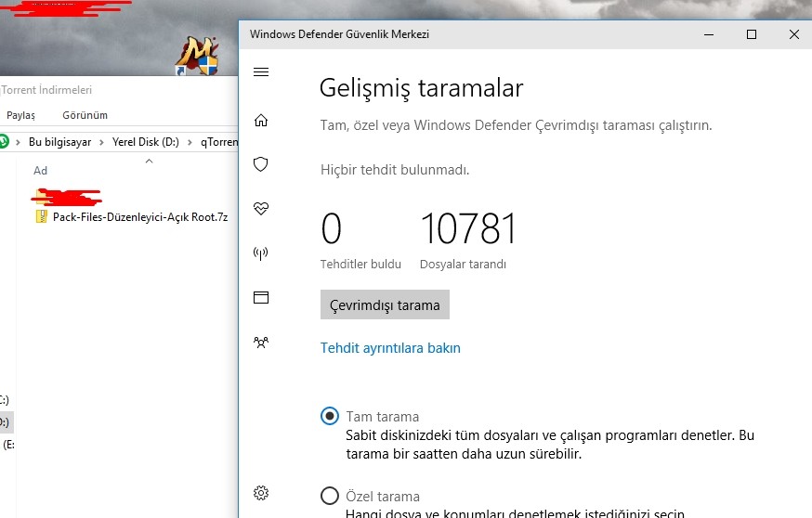Image resolution: width=812 pixels, height=518 pixels.
Task: Expand chevron after Yerel Disk (D:) breadcrumb
Action: click(x=190, y=142)
